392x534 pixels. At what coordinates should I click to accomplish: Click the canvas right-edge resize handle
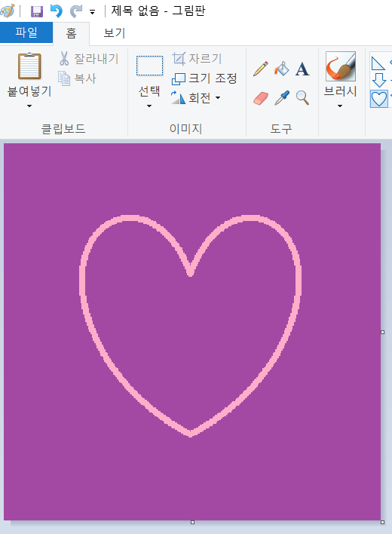pos(382,332)
